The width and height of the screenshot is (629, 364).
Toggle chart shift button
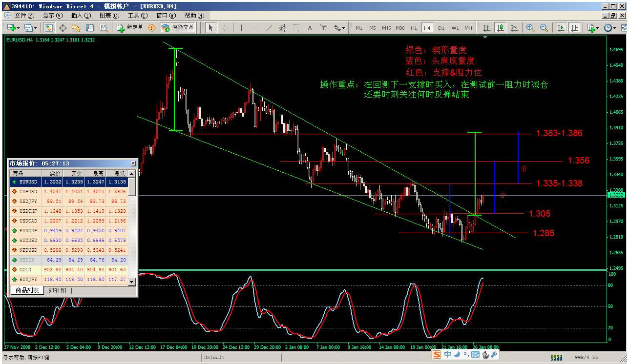pyautogui.click(x=575, y=28)
